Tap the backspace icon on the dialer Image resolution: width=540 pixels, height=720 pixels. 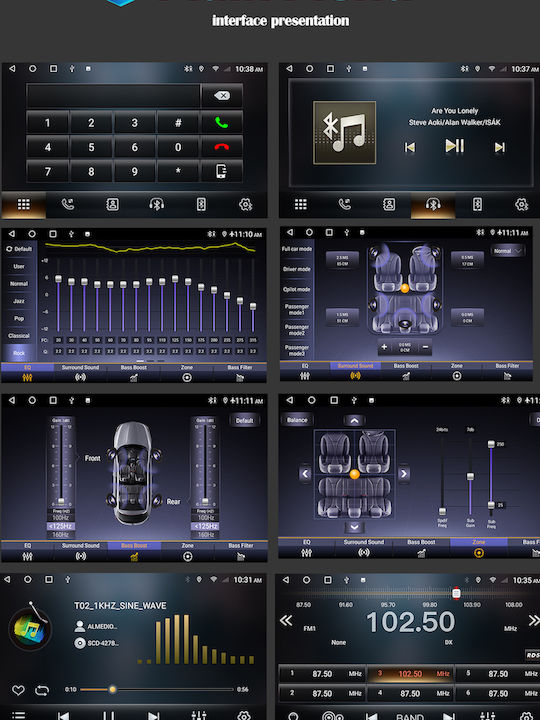(222, 96)
